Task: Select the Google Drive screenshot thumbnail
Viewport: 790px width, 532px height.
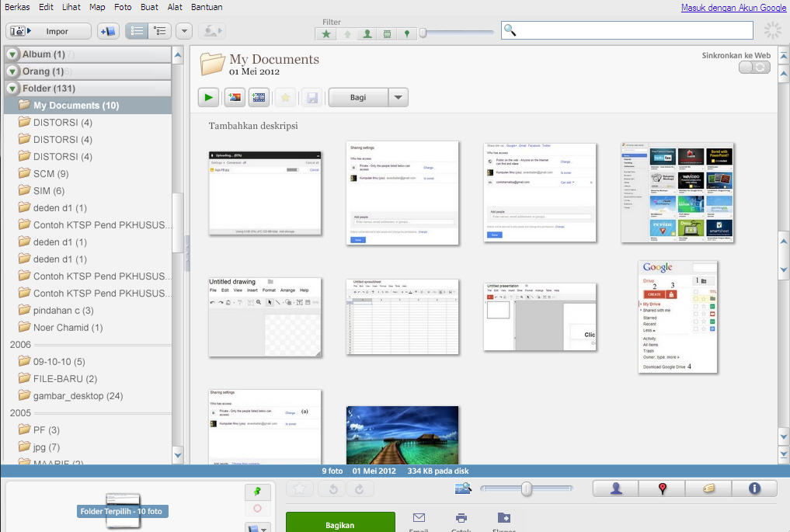Action: [x=677, y=317]
